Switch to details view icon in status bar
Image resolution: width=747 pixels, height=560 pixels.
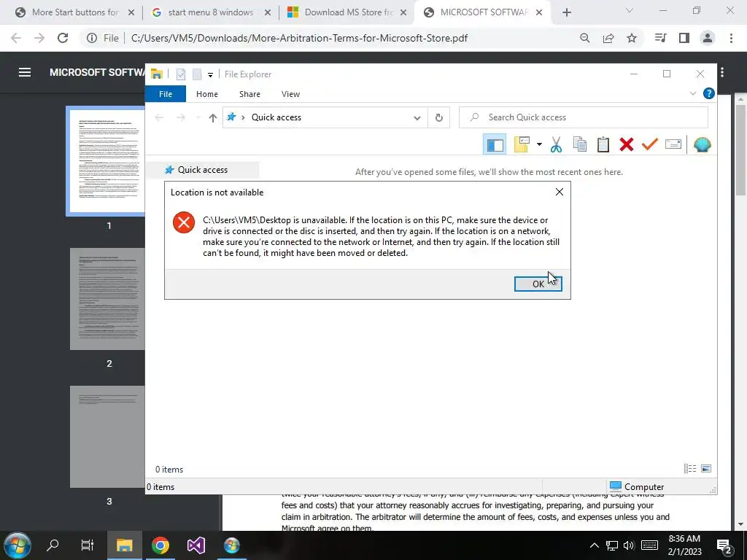[x=690, y=469]
